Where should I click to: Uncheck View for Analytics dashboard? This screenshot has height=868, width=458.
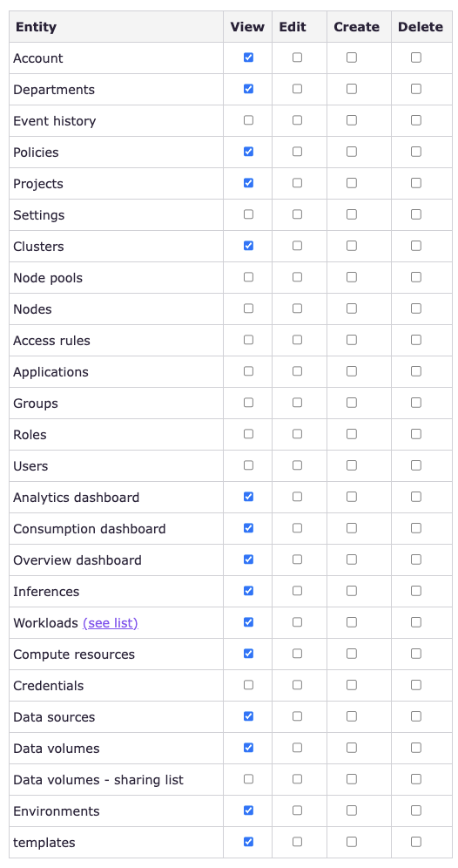click(248, 497)
